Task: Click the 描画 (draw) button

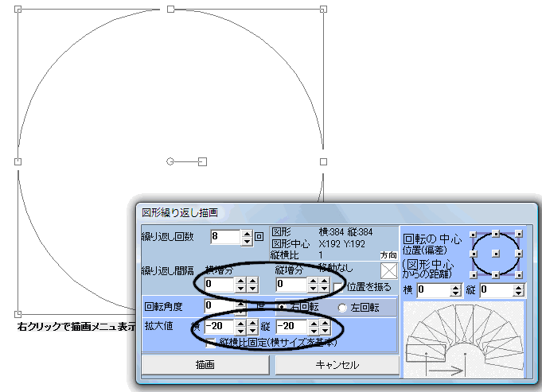Action: point(205,364)
